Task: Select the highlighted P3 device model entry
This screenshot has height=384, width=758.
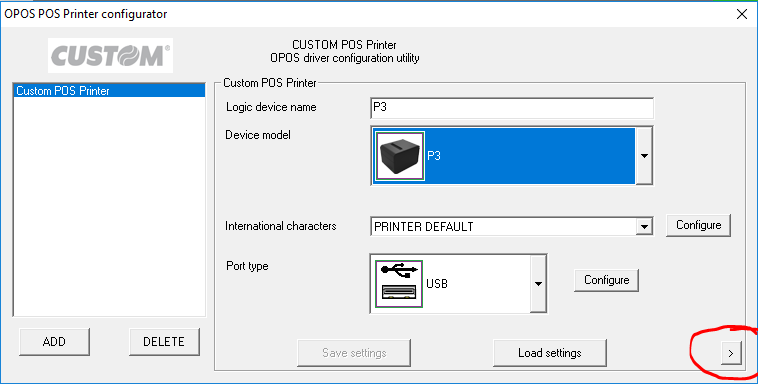Action: [503, 156]
